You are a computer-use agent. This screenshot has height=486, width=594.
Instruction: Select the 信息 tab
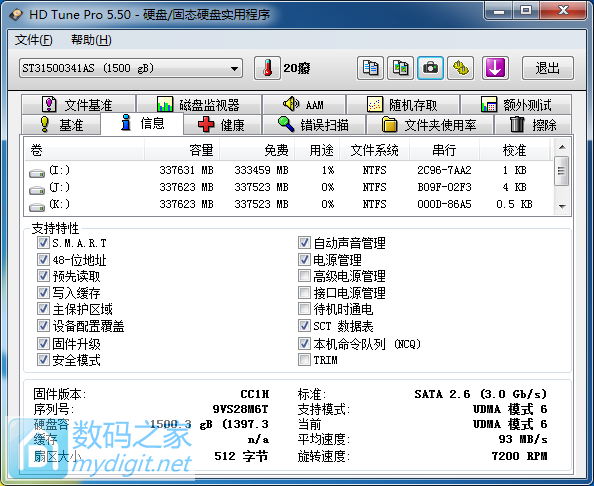(142, 123)
